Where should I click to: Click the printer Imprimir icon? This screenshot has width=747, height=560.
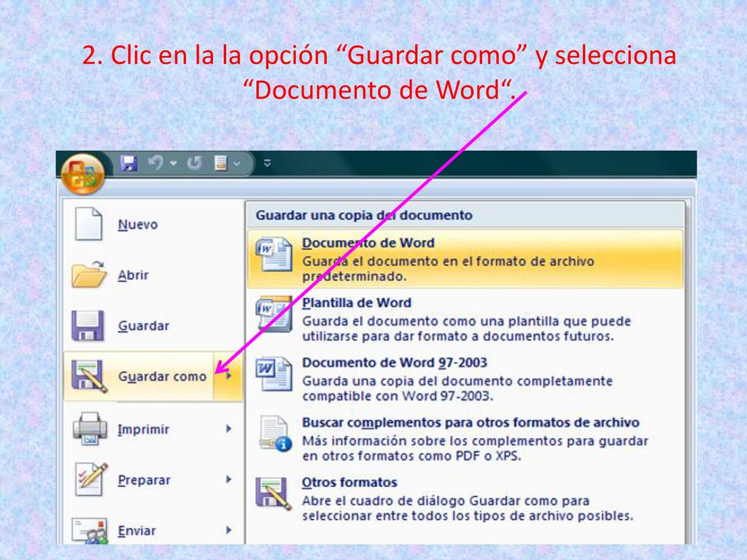point(90,429)
